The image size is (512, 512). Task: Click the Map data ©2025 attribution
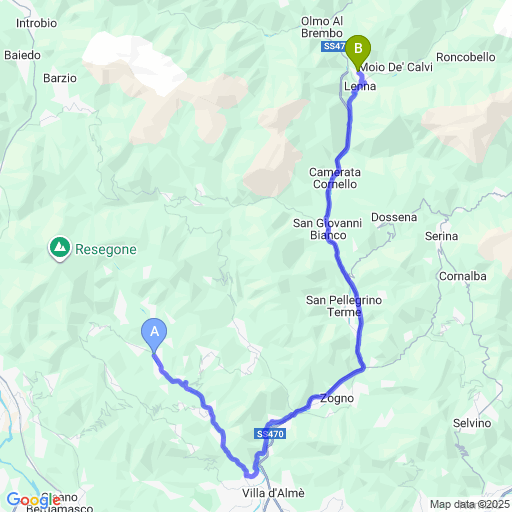(470, 504)
